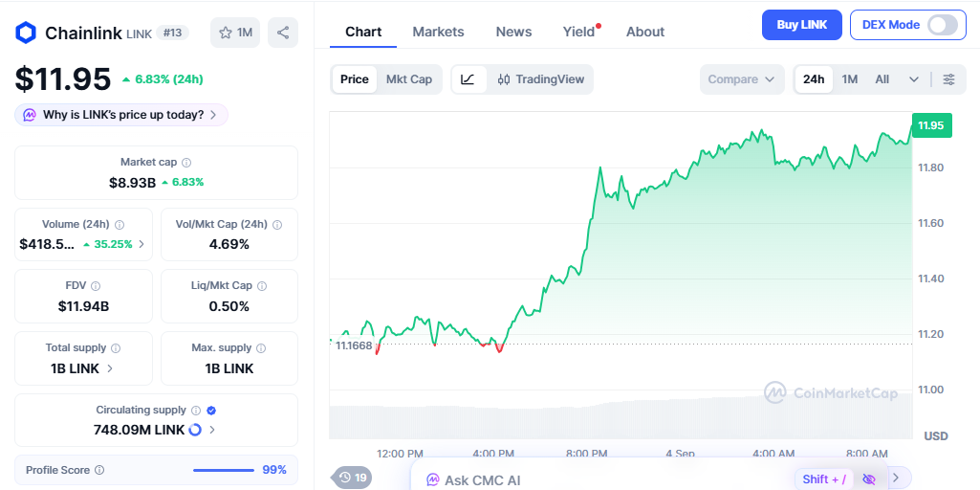Click the $8.93B market cap value
The height and width of the screenshot is (490, 980).
[133, 182]
